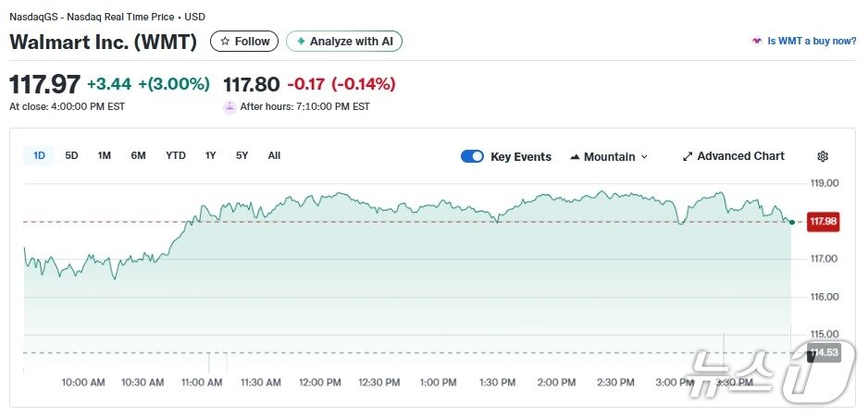This screenshot has height=416, width=868.
Task: Show the 6M chart range
Action: coord(138,155)
